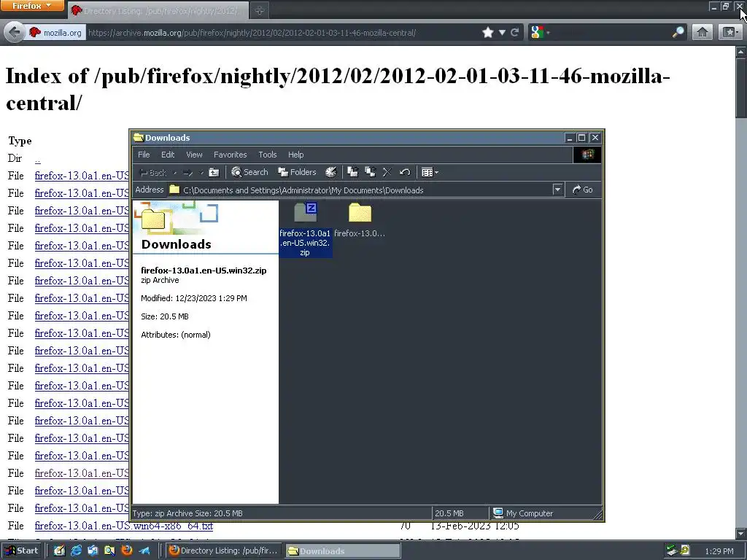Screen dimensions: 747x560
Task: Click the Downloads taskbar button
Action: tap(343, 551)
